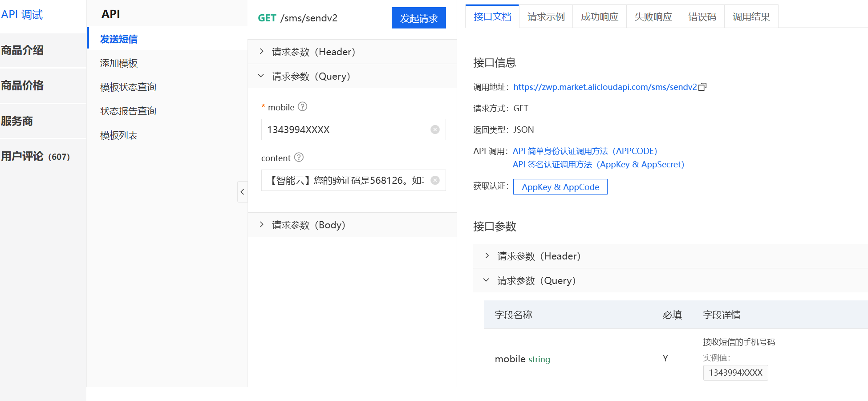View the 调用结果 tab
The width and height of the screenshot is (868, 401).
coord(751,16)
